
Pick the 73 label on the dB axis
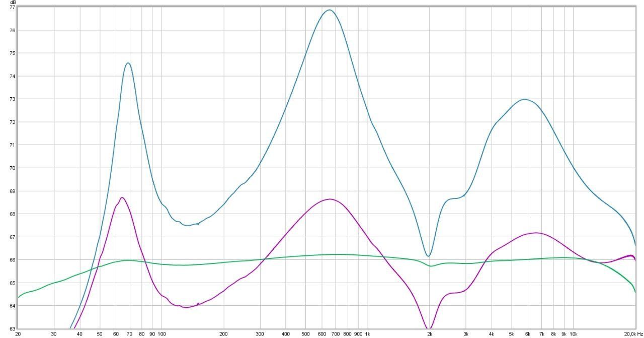13,99
